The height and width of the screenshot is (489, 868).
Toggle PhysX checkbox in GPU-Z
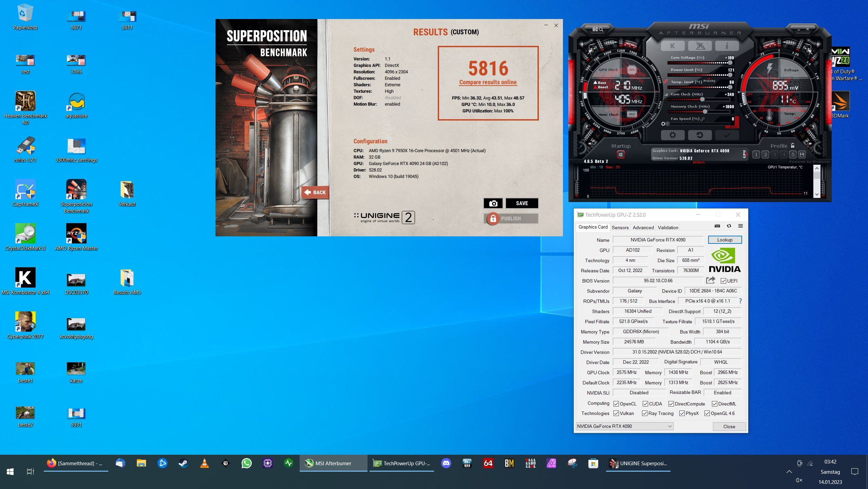[x=682, y=413]
